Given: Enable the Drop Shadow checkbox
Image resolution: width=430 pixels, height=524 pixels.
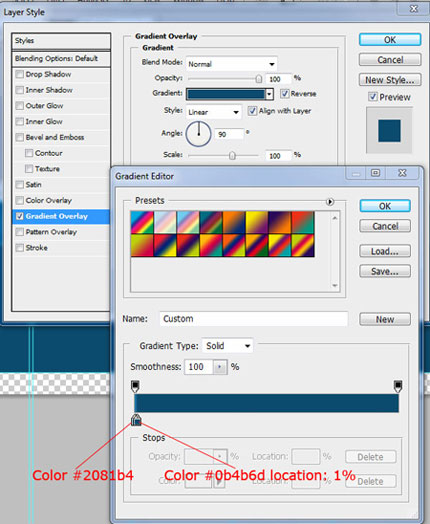Looking at the screenshot, I should point(20,74).
